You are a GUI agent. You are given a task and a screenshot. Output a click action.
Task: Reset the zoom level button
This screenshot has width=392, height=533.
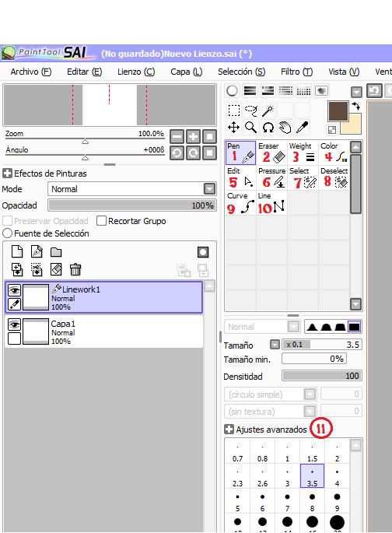pyautogui.click(x=209, y=137)
